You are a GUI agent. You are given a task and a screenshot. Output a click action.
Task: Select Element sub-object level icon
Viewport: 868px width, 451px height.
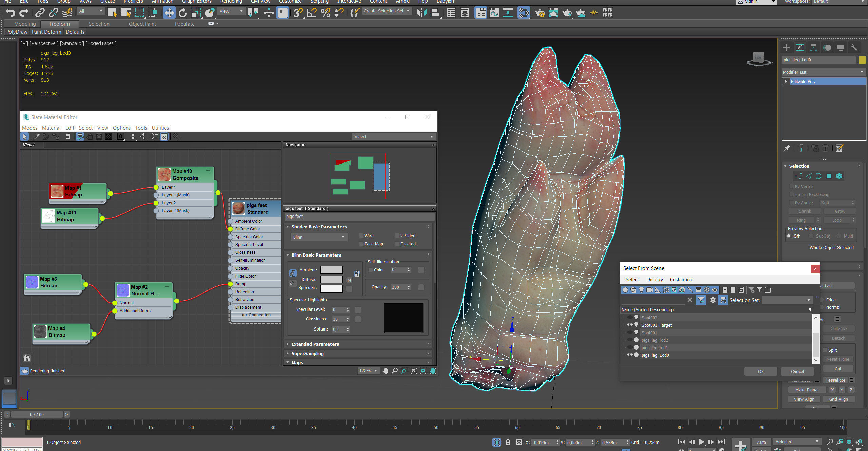click(x=839, y=176)
